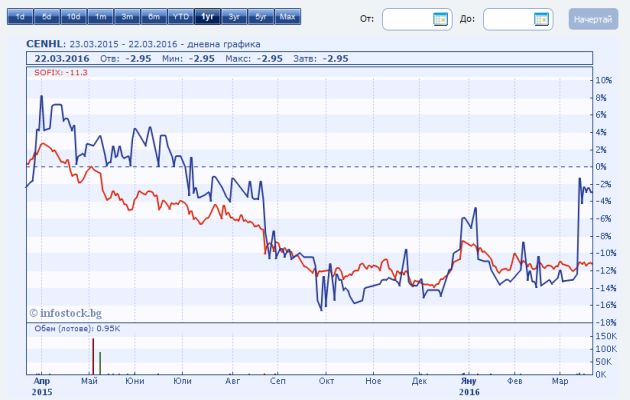Click the Обем (лотове): 0.95K label
This screenshot has width=630, height=400.
pos(77,329)
